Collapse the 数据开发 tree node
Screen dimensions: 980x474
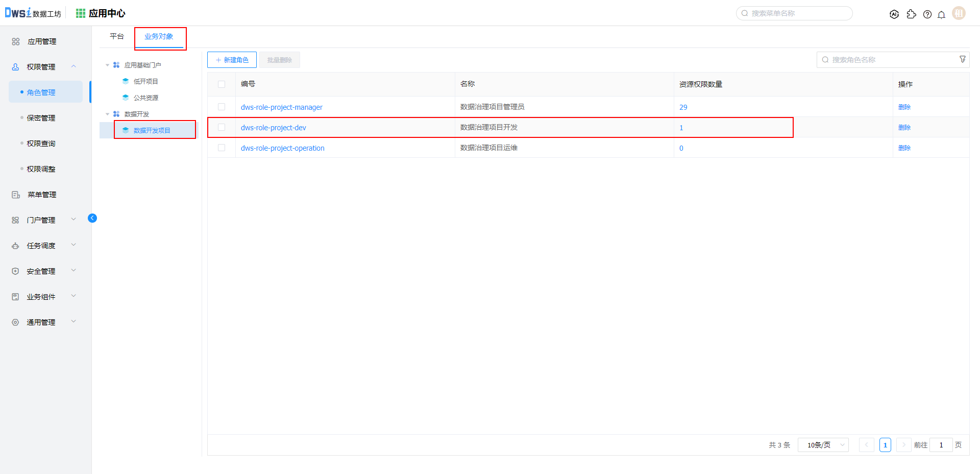point(108,114)
